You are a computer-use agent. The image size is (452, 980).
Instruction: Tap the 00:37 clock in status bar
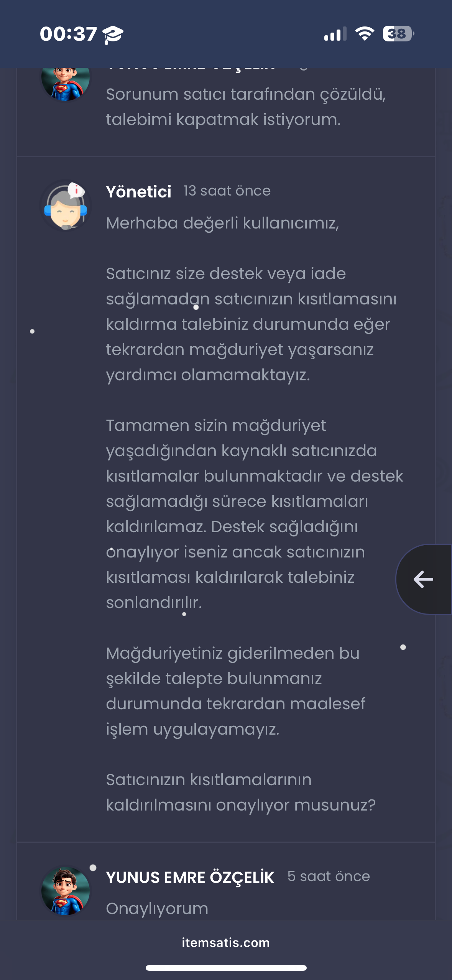68,34
